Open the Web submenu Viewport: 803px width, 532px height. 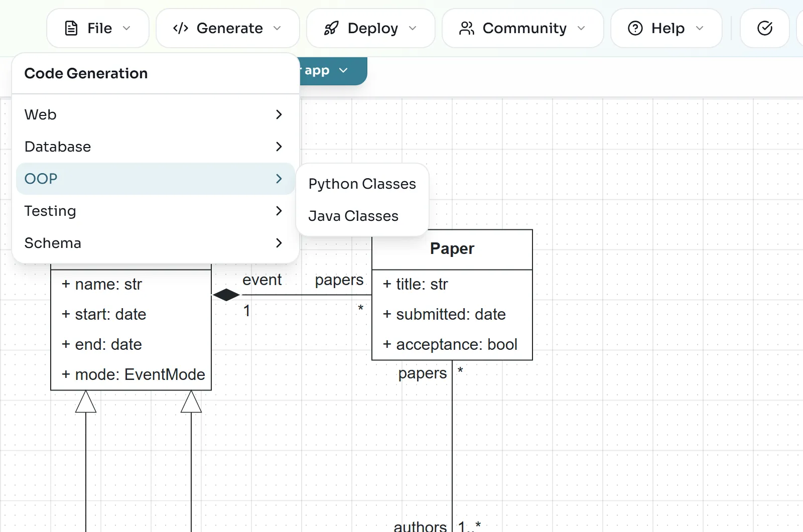click(155, 114)
